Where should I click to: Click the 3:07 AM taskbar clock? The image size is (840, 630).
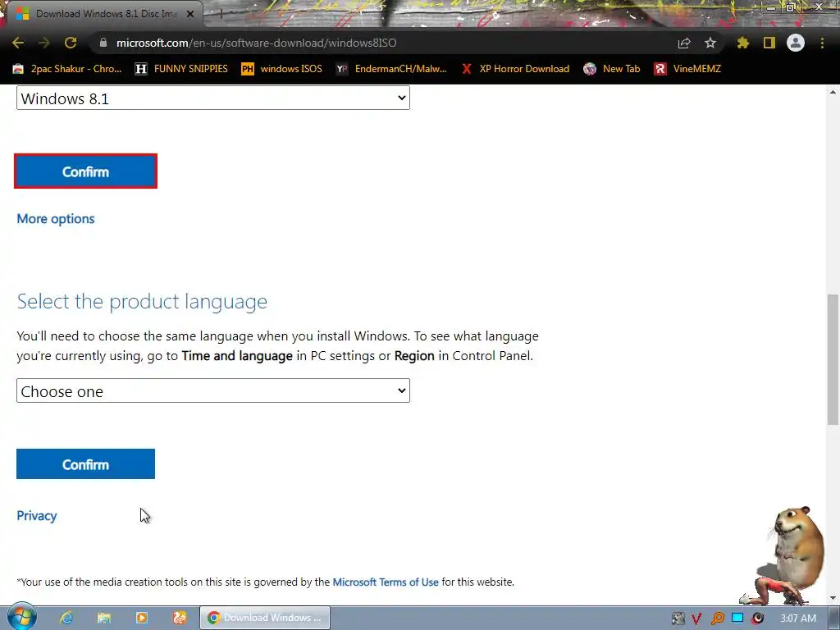click(x=798, y=619)
